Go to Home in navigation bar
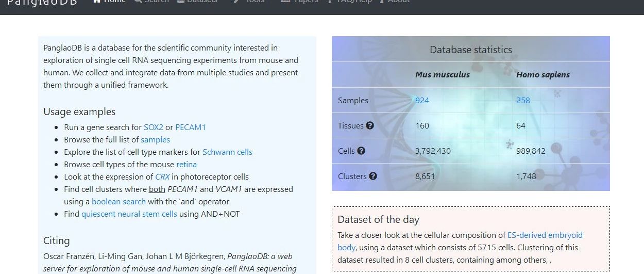 tap(109, 2)
